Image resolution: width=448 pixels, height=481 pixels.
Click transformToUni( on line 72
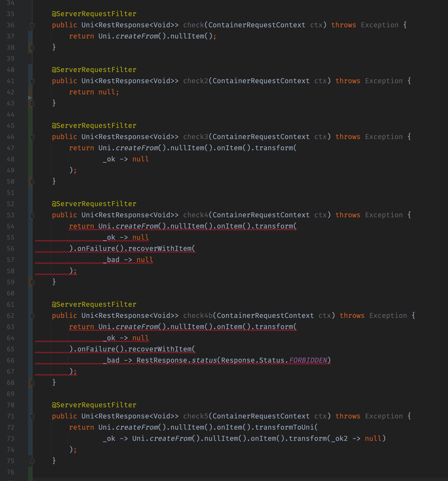286,427
